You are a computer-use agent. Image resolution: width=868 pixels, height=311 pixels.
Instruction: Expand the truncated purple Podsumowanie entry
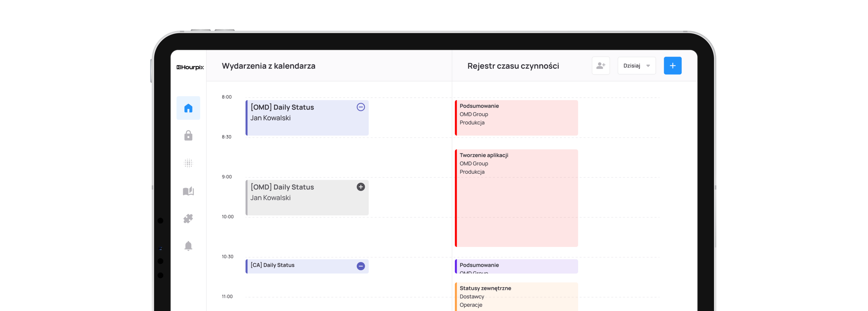click(516, 266)
